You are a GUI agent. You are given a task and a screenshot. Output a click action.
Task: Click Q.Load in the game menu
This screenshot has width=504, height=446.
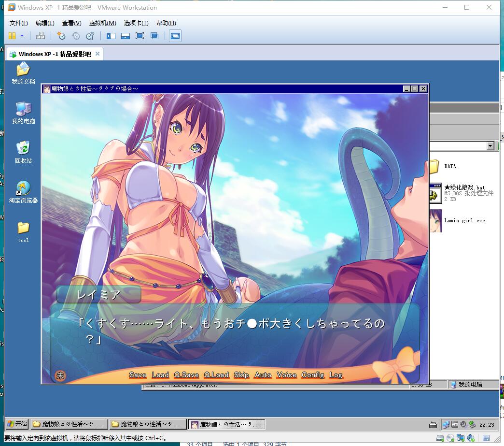coord(216,375)
